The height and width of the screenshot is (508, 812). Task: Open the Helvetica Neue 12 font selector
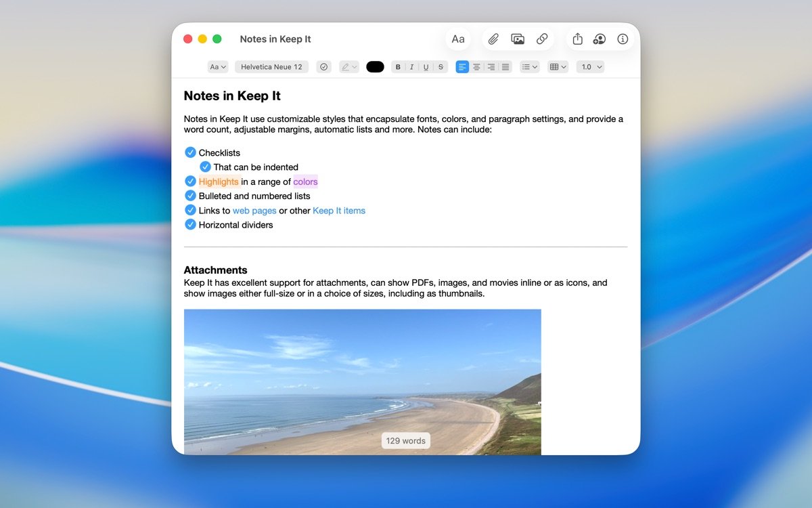click(x=271, y=66)
